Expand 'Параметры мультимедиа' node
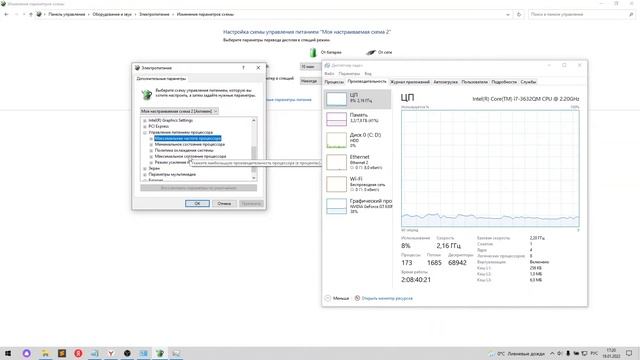The height and width of the screenshot is (360, 640). (145, 175)
